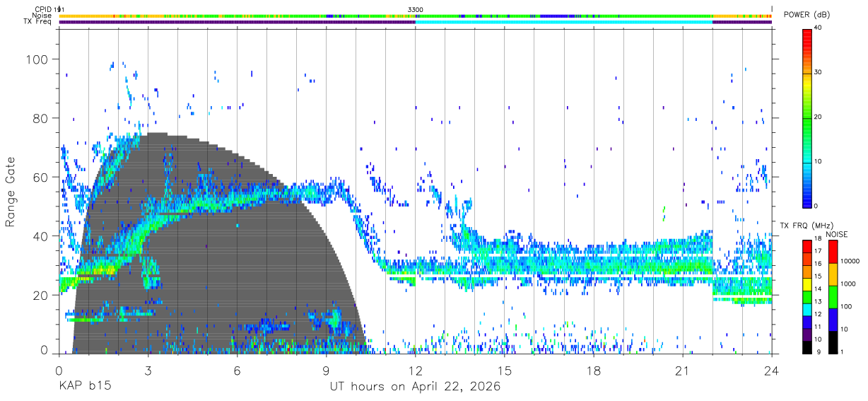The height and width of the screenshot is (401, 868).
Task: Click the CPID label at top left
Action: 43,9
